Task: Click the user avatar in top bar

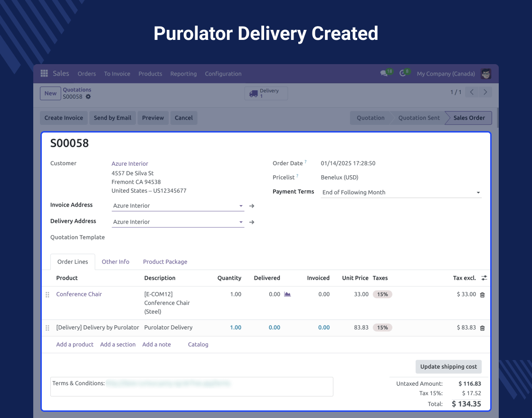Action: [x=486, y=74]
